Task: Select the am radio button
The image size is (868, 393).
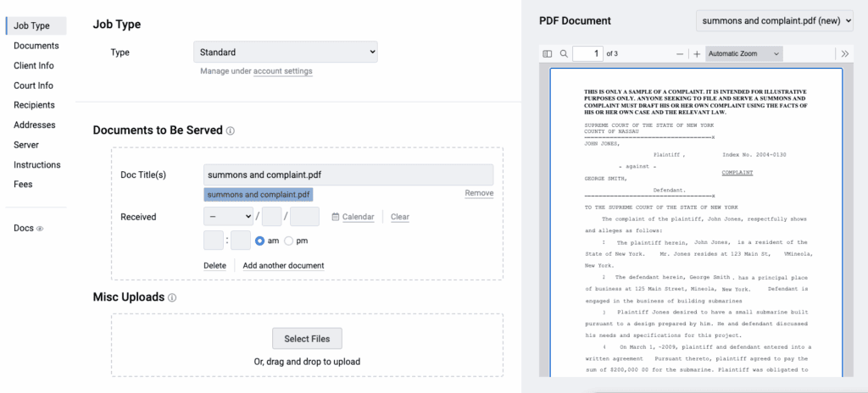Action: click(x=260, y=241)
